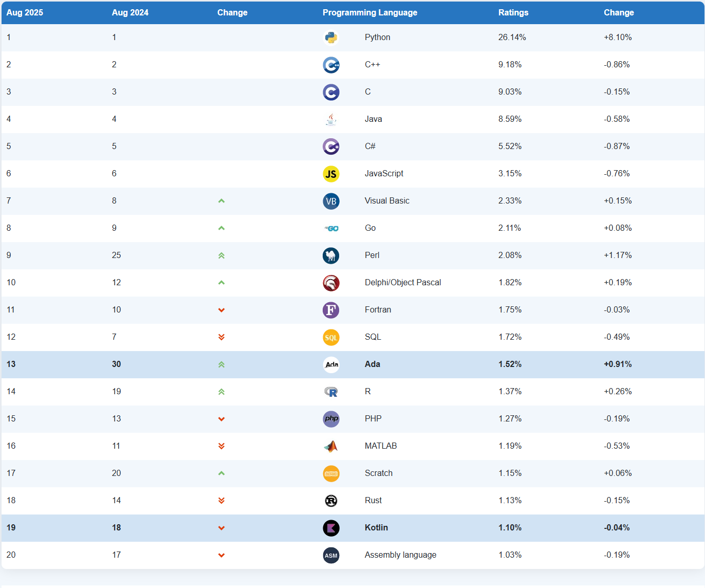Click the Visual Basic VB icon
This screenshot has height=588, width=705.
coord(331,201)
